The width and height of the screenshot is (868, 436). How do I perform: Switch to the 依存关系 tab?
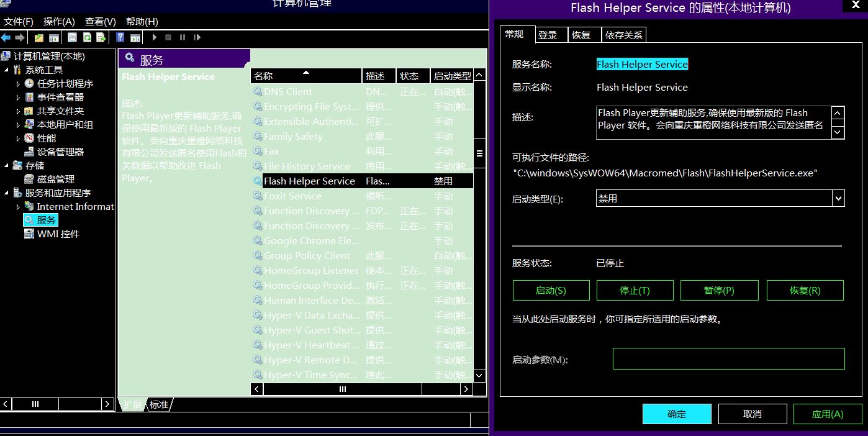(x=624, y=35)
